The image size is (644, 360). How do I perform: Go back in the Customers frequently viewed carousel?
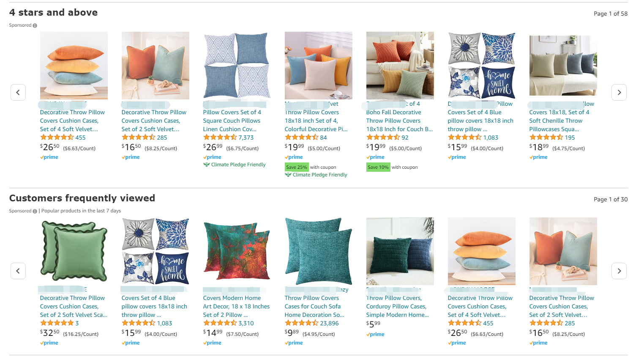[18, 271]
